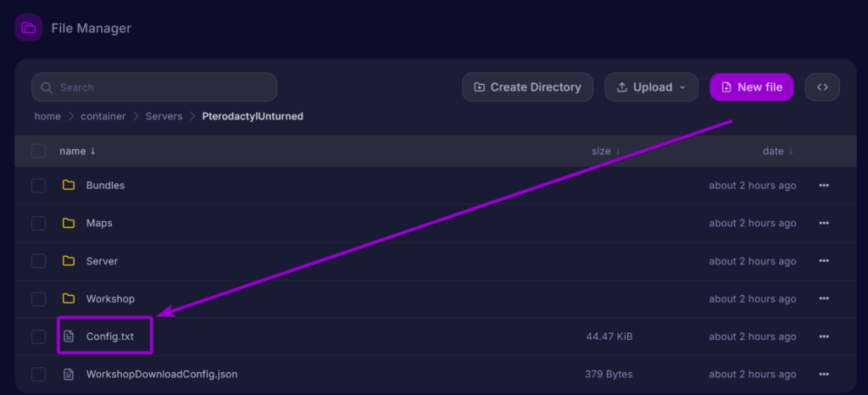Expand the Upload dropdown

[651, 87]
